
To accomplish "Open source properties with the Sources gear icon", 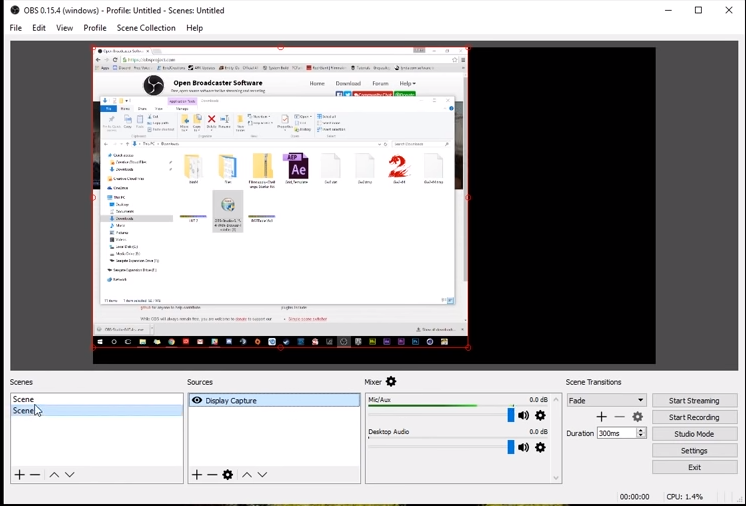I will pyautogui.click(x=228, y=475).
